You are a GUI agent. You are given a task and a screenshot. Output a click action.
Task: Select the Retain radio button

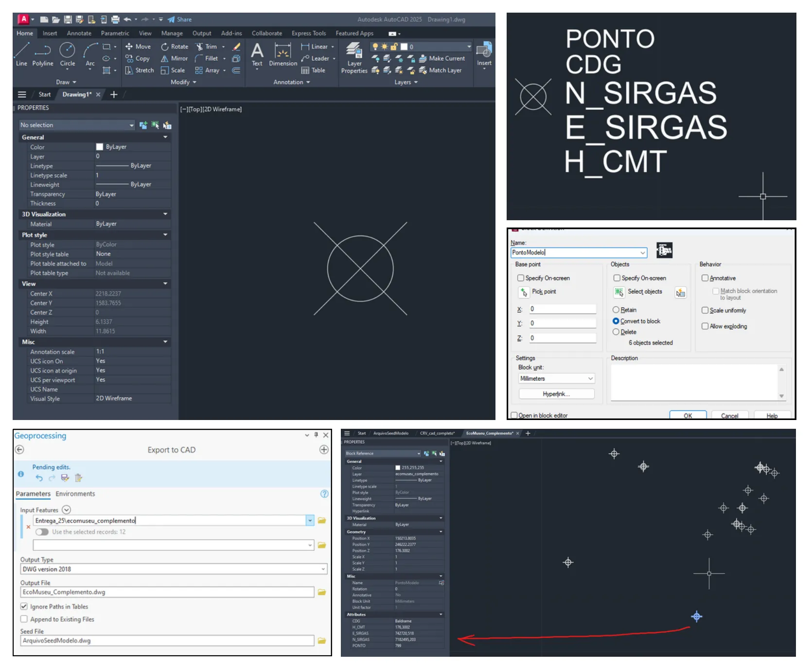[x=616, y=310]
